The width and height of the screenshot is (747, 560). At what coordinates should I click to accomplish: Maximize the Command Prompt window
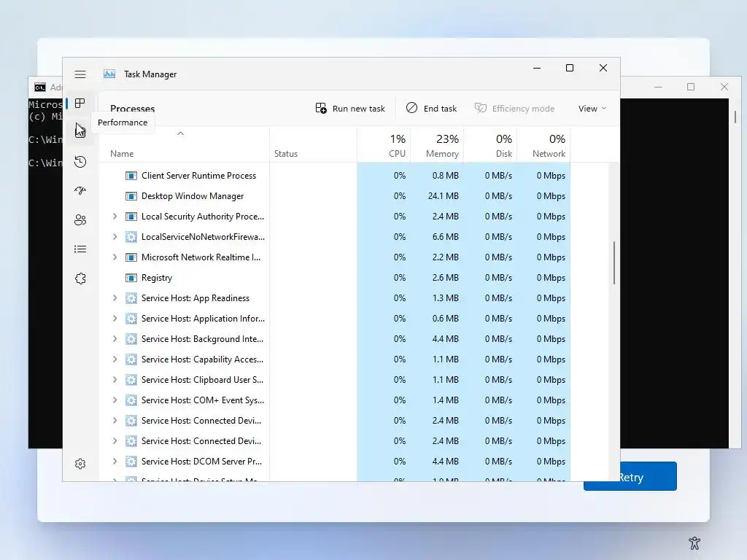coord(691,87)
